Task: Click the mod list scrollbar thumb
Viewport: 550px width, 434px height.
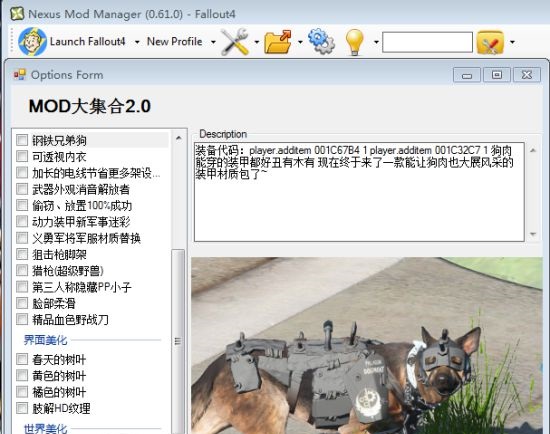Action: [178, 341]
